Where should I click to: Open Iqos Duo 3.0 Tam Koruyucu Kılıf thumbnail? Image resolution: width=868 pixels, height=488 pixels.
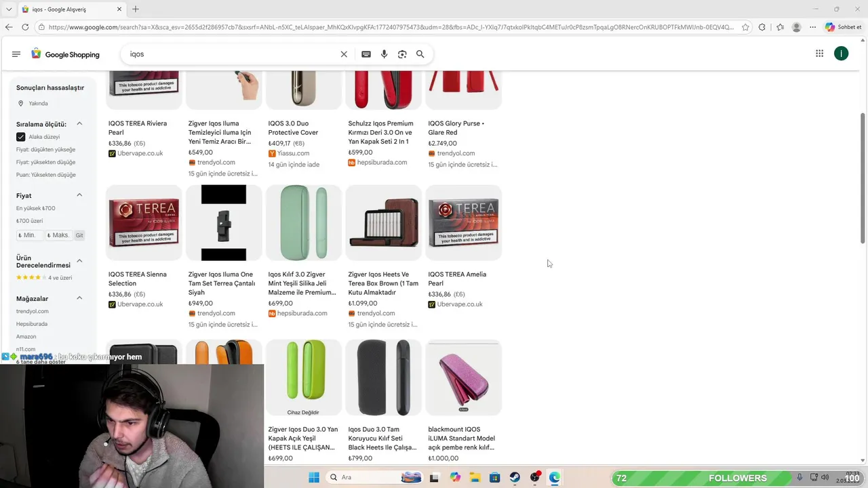pyautogui.click(x=383, y=378)
